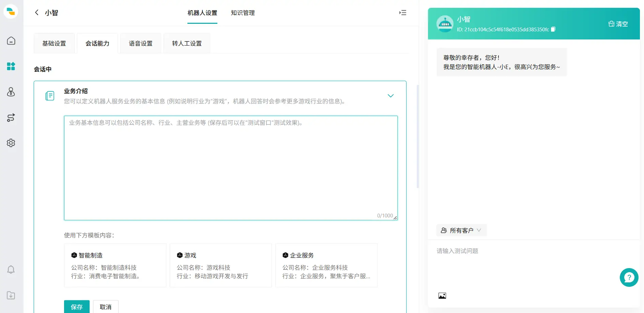The width and height of the screenshot is (644, 313).
Task: Click the 保存 button
Action: [x=77, y=307]
